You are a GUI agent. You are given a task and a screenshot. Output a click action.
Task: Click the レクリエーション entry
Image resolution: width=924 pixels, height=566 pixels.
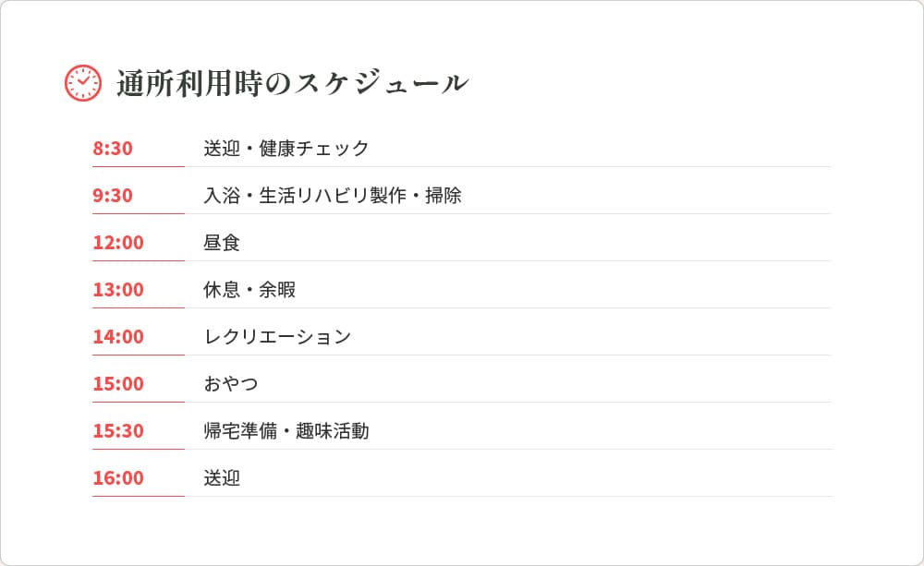tap(277, 337)
